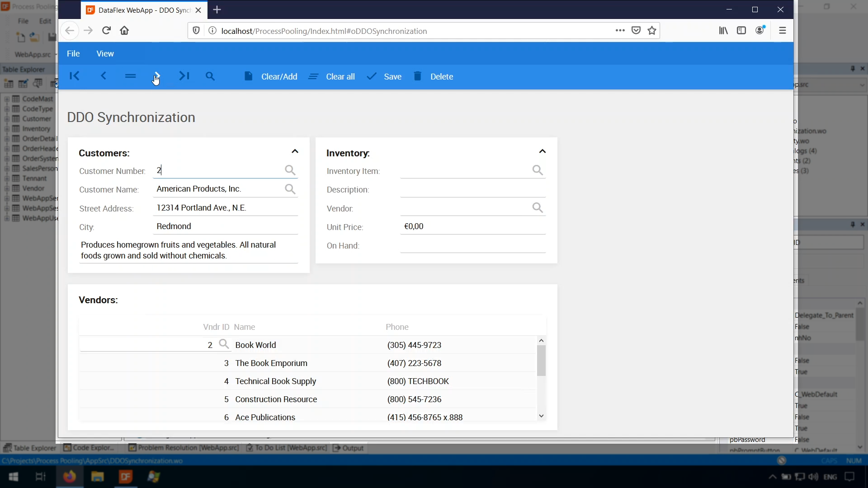Click the Clear all button
Viewport: 868px width, 488px height.
coord(332,76)
